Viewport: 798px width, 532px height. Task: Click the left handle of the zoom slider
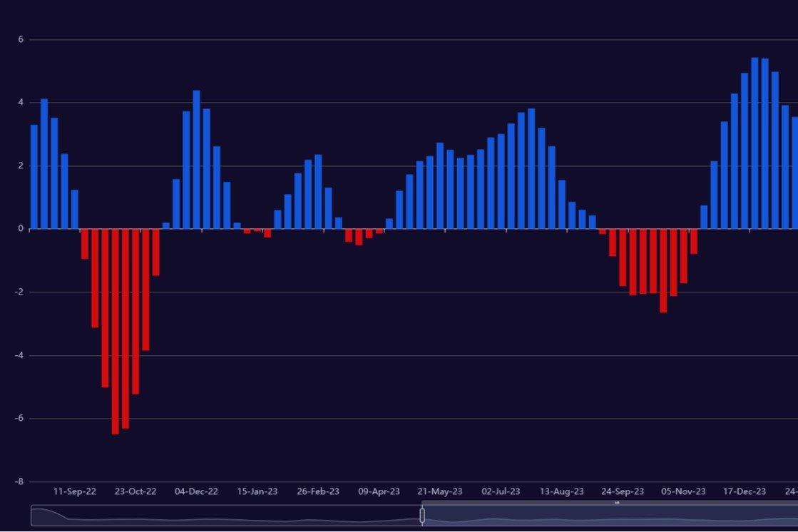point(422,515)
